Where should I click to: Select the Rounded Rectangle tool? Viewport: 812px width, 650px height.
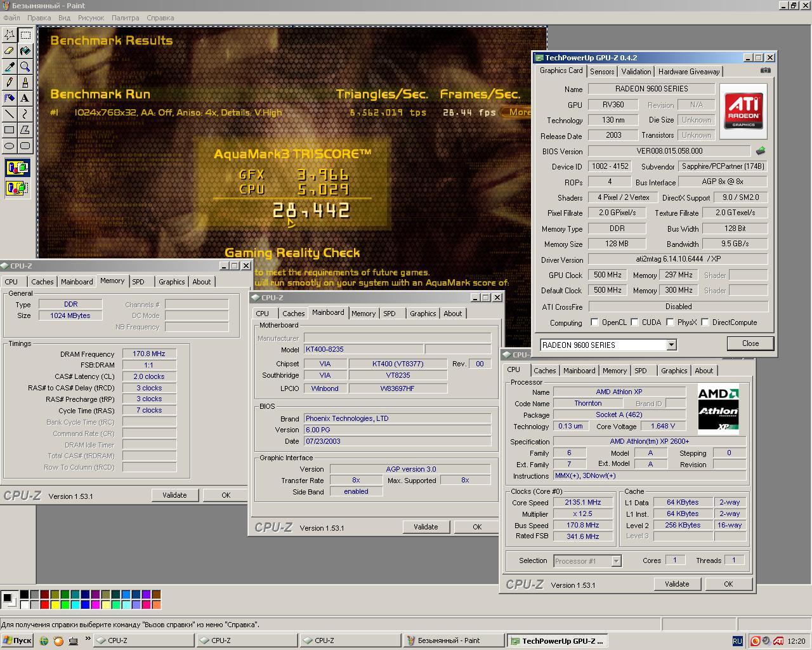point(25,146)
